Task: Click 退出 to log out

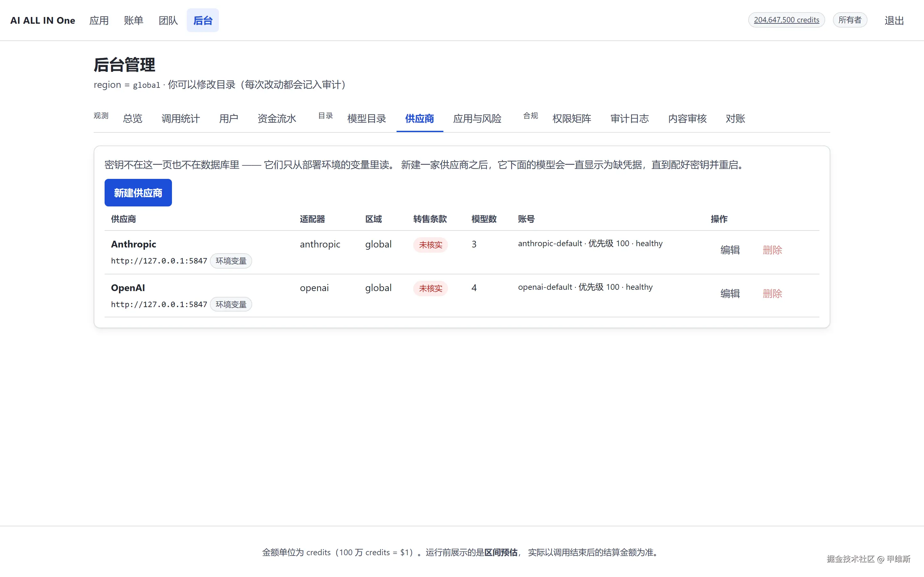Action: click(x=894, y=20)
